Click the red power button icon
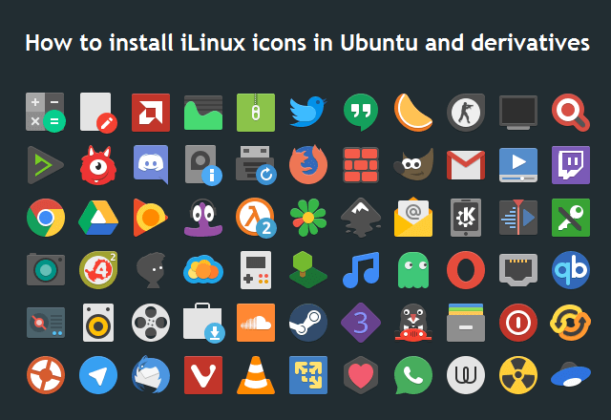 (518, 323)
